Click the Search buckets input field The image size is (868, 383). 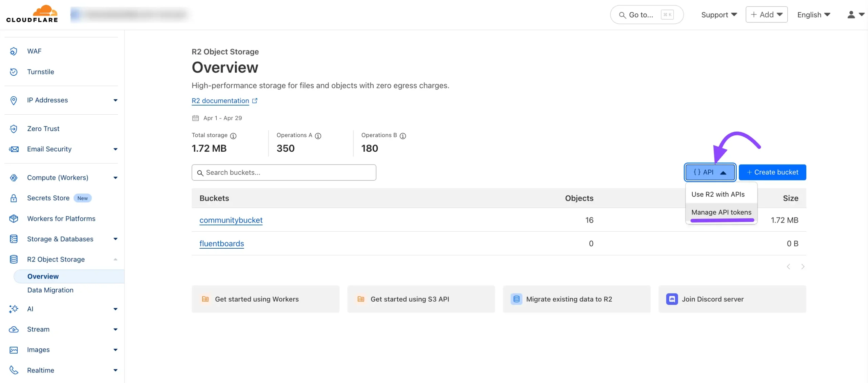click(284, 173)
